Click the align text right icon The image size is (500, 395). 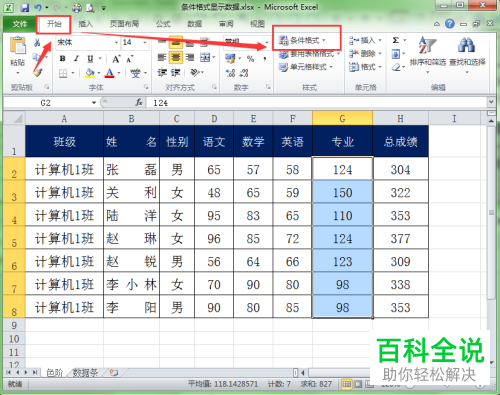190,58
